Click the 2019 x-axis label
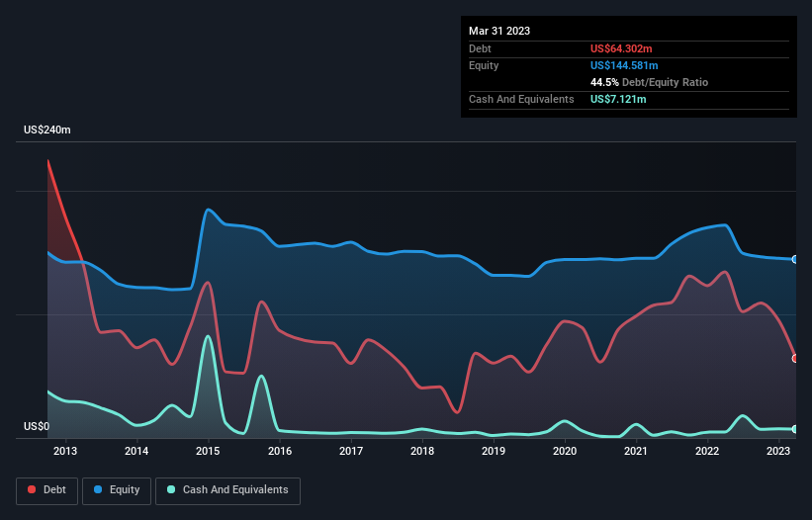Viewport: 812px width, 520px height. pos(494,451)
